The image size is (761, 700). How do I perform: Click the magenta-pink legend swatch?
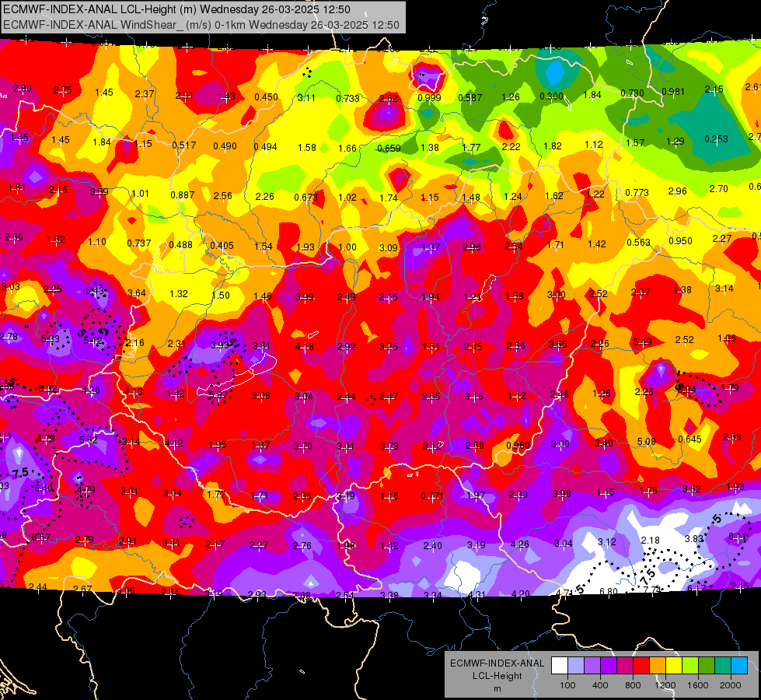pyautogui.click(x=625, y=665)
